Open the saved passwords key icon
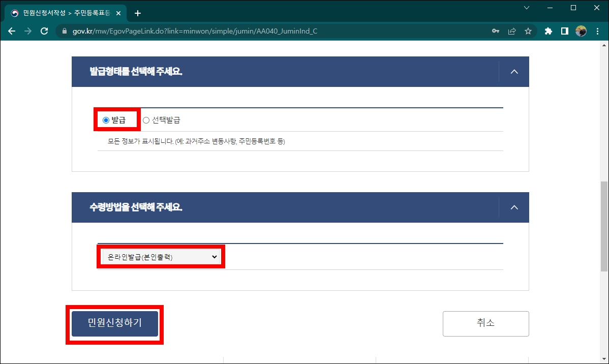 496,31
